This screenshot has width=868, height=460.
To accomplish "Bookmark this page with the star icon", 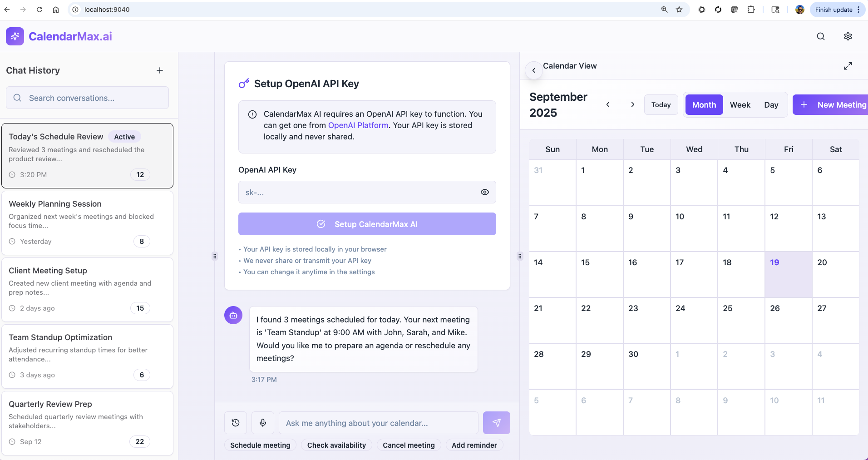I will [679, 10].
